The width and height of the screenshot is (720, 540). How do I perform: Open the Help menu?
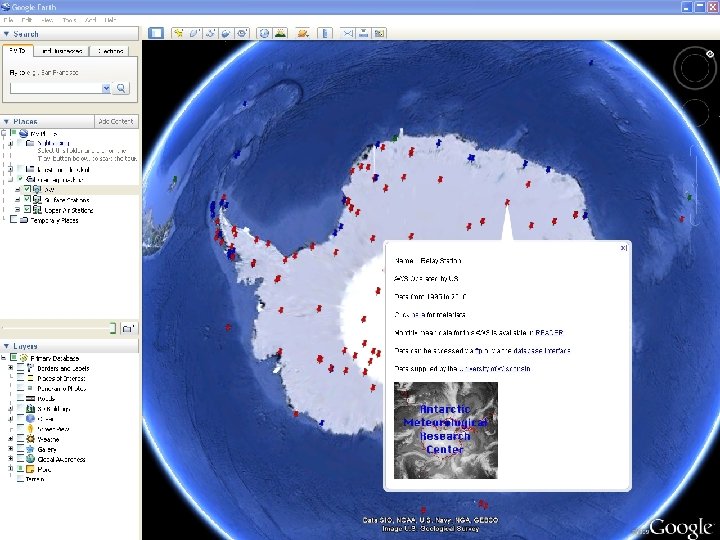pyautogui.click(x=110, y=20)
